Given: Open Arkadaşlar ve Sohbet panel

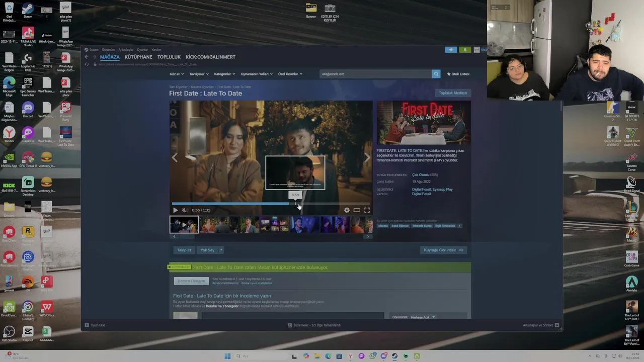Looking at the screenshot, I should [541, 325].
